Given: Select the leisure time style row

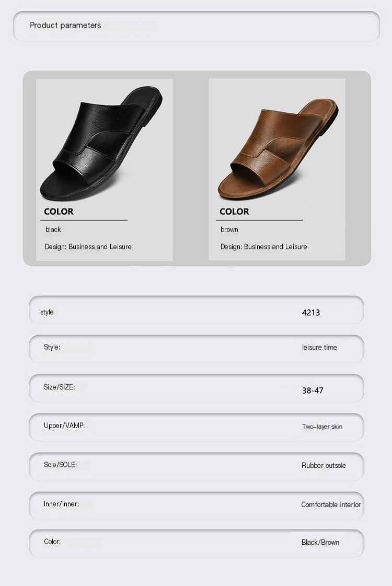Looking at the screenshot, I should point(196,349).
